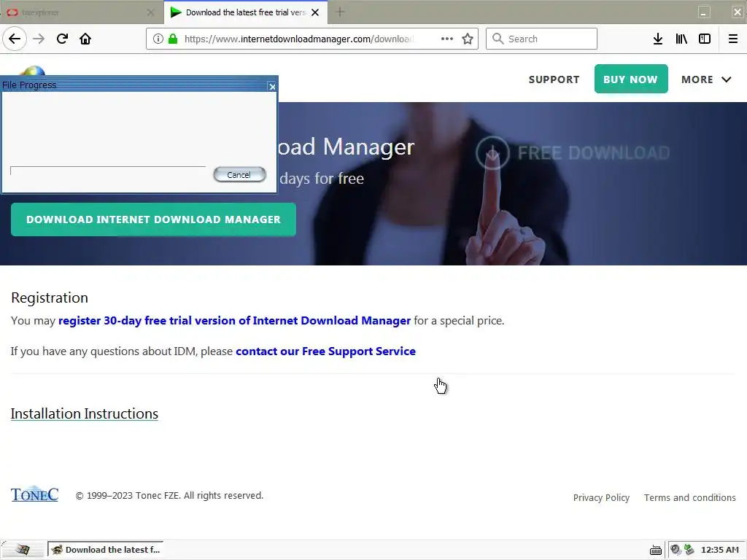Open the taskbar start menu icon
Screen dimensions: 747x560
[22, 550]
